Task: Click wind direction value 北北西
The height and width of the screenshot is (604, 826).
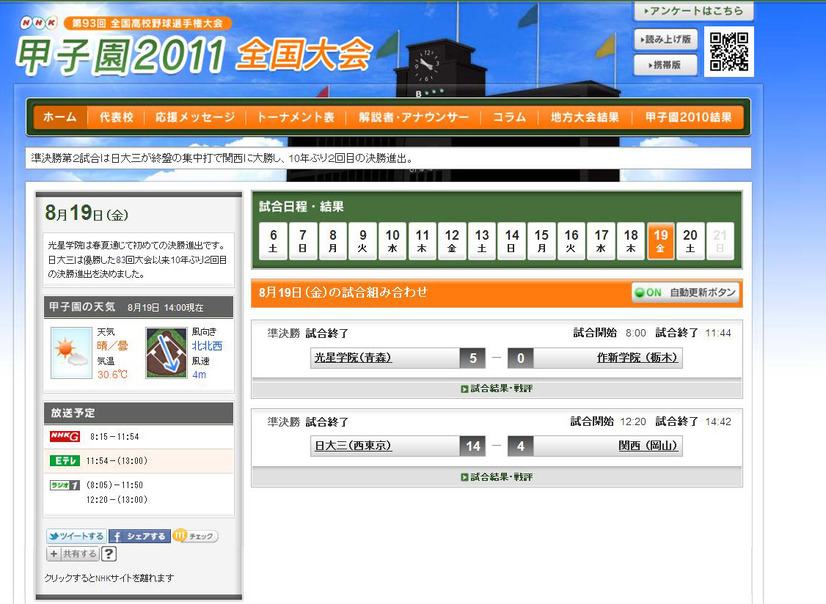Action: pos(207,346)
